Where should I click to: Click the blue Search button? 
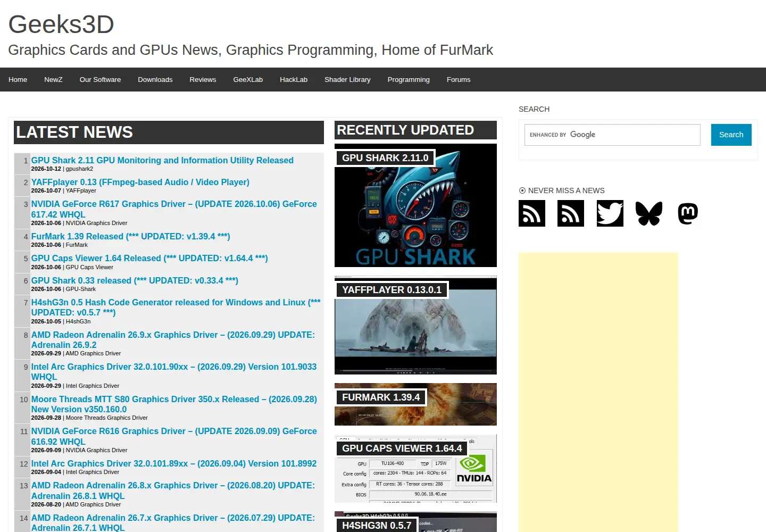(731, 135)
